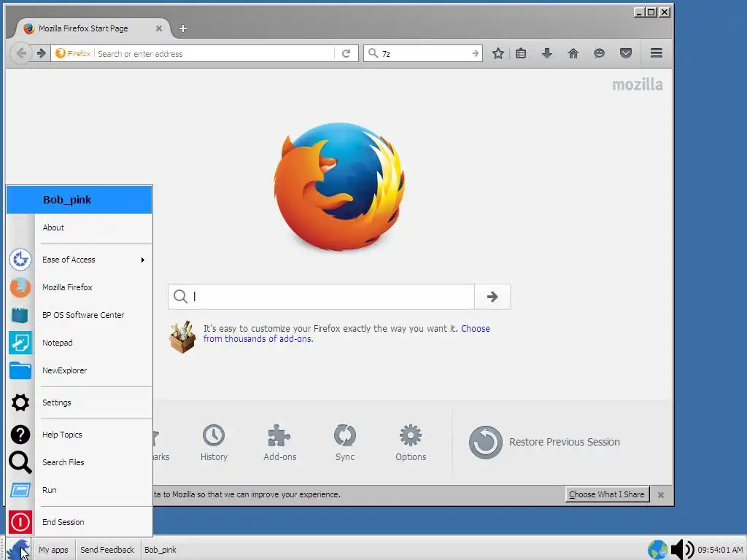Click the magnifier icon in toolbar search box
Image resolution: width=747 pixels, height=560 pixels.
coord(373,53)
